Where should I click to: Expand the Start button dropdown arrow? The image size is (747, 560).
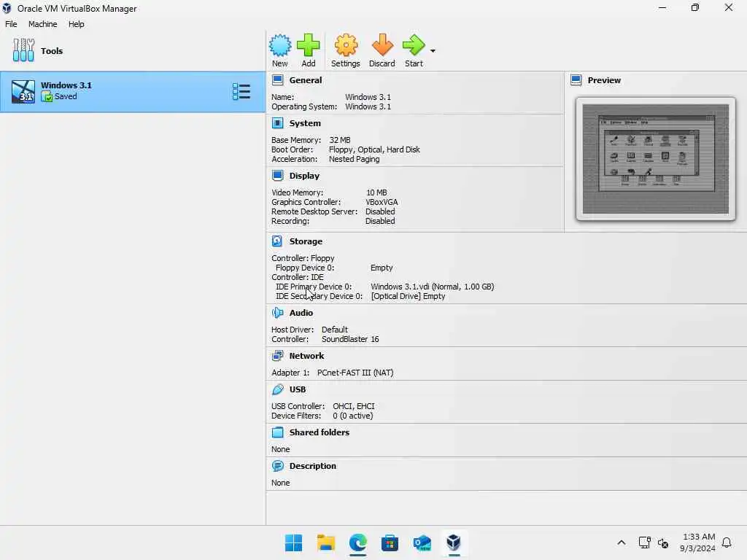point(433,51)
